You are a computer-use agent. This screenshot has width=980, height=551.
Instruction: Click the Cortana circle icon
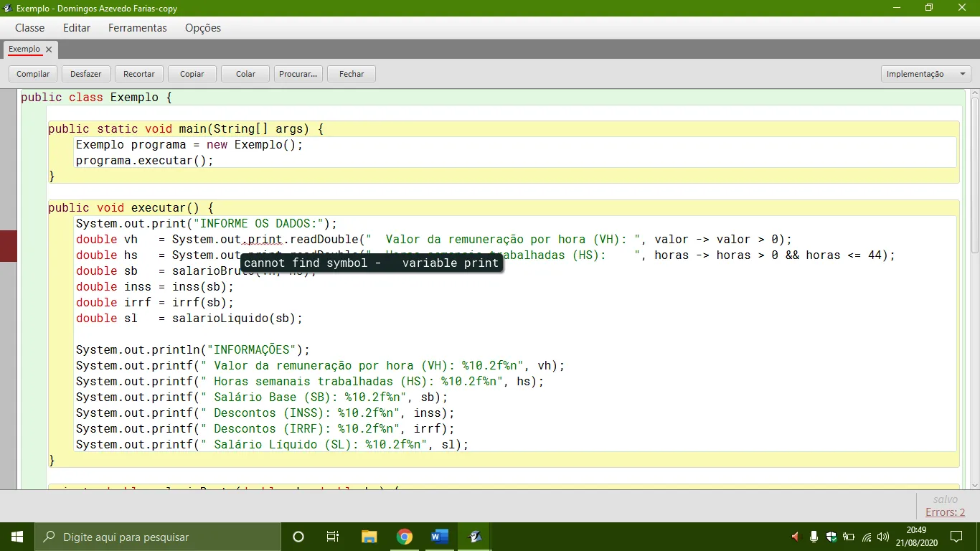click(298, 537)
